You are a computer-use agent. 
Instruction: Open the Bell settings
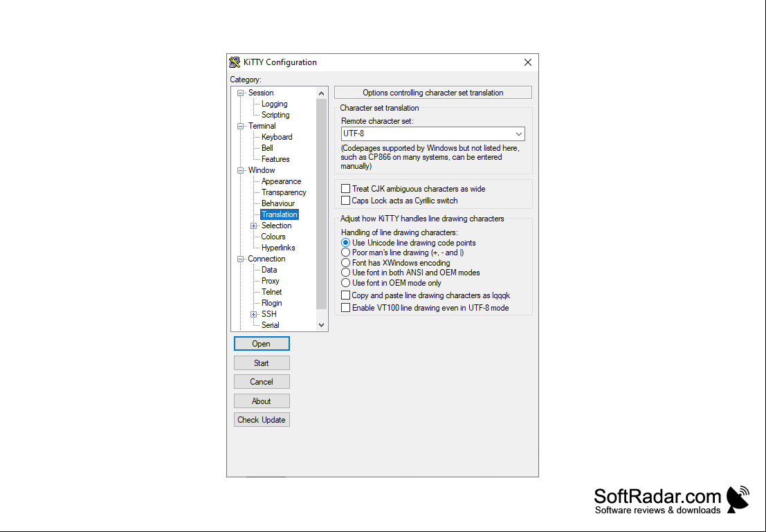(267, 148)
